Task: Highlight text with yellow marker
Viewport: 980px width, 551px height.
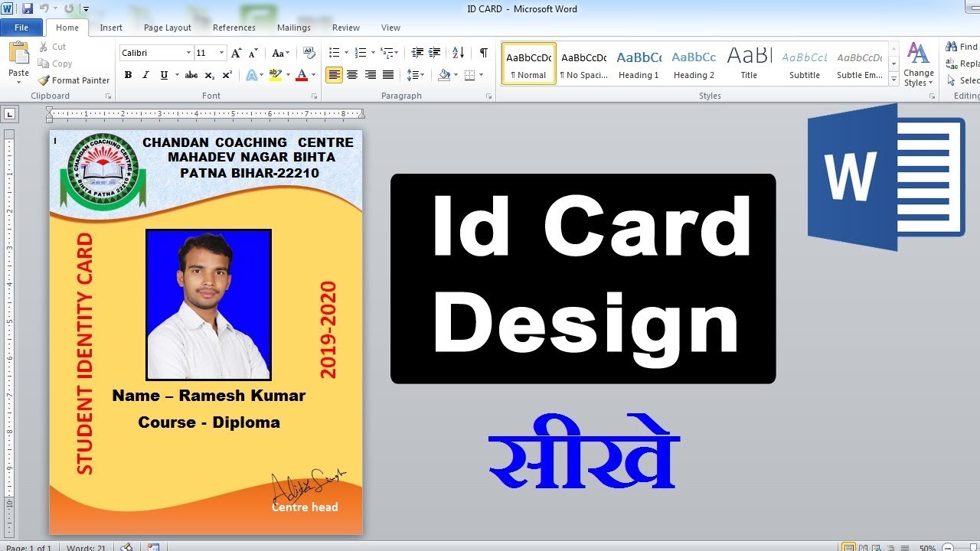Action: (x=276, y=75)
